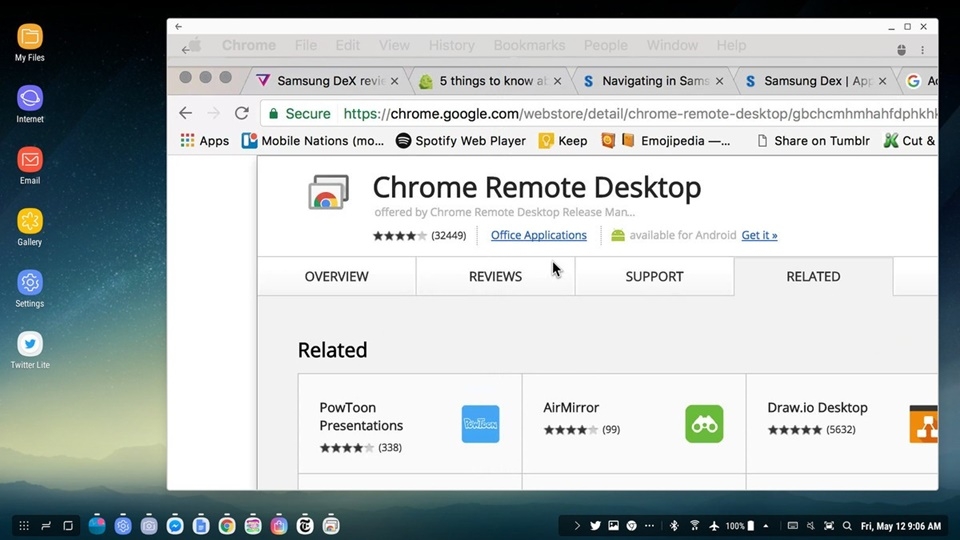
Task: Open the Chrome menu in menu bar
Action: click(x=249, y=45)
